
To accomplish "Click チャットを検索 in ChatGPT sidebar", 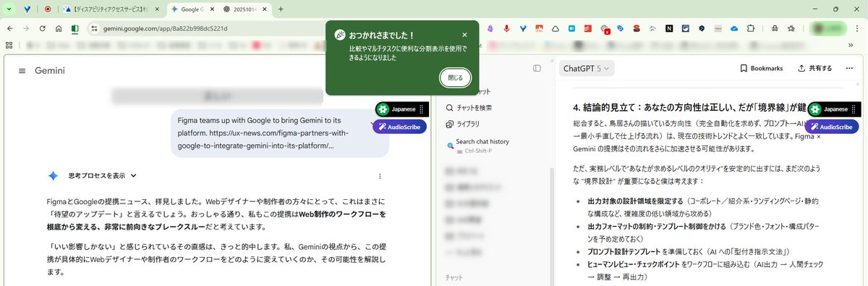I will (x=469, y=108).
